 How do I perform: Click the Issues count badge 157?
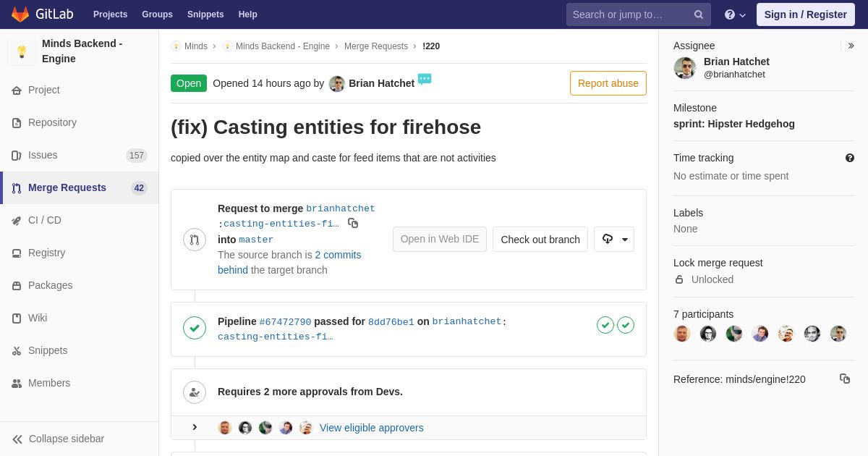point(137,156)
